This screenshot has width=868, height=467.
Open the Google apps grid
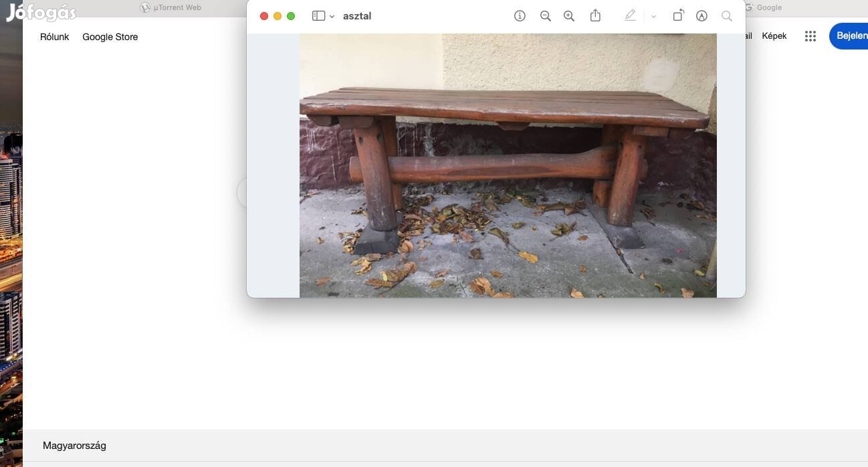810,36
